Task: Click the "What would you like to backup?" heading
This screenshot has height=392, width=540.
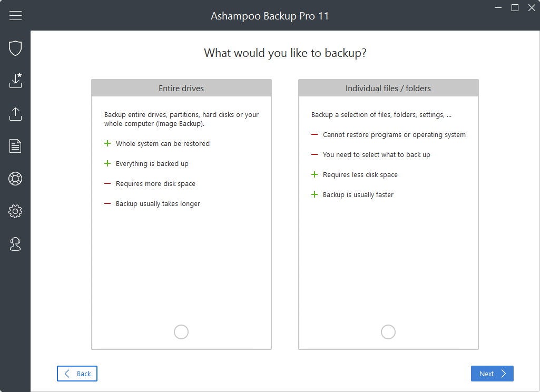Action: [285, 53]
